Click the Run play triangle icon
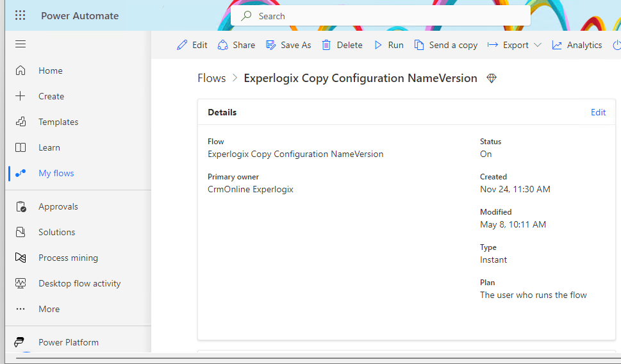 (378, 45)
